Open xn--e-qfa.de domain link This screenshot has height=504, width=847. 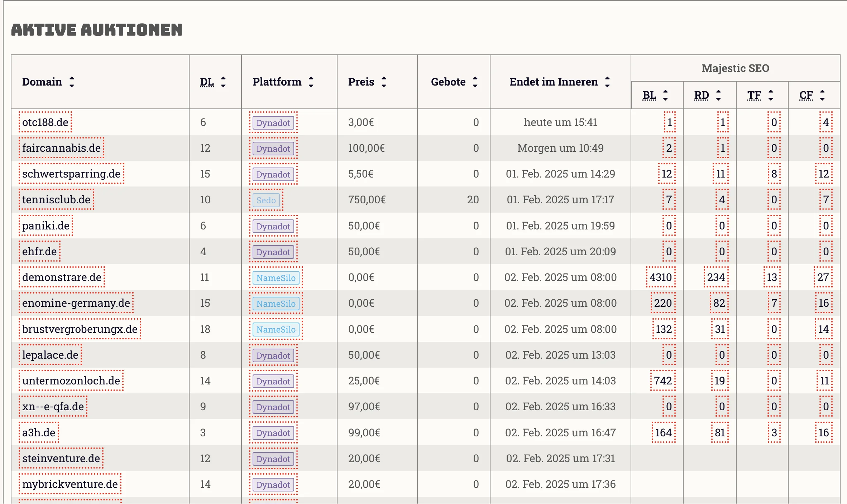(x=53, y=406)
